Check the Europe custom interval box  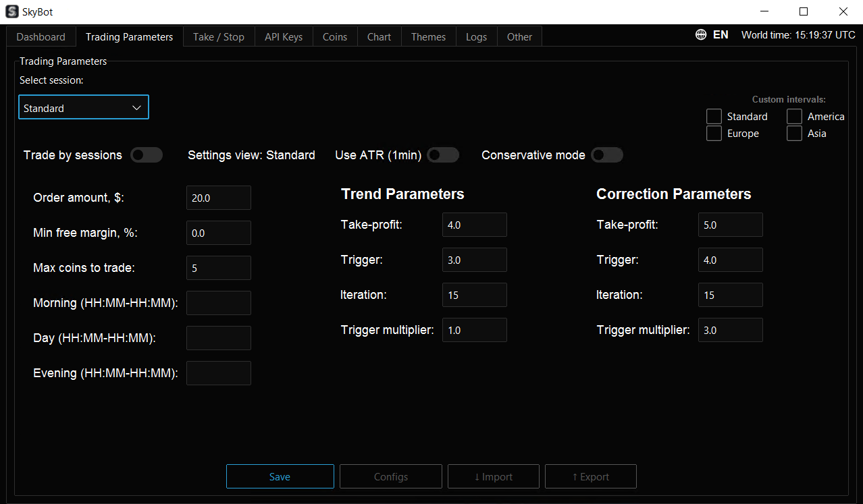pyautogui.click(x=714, y=133)
